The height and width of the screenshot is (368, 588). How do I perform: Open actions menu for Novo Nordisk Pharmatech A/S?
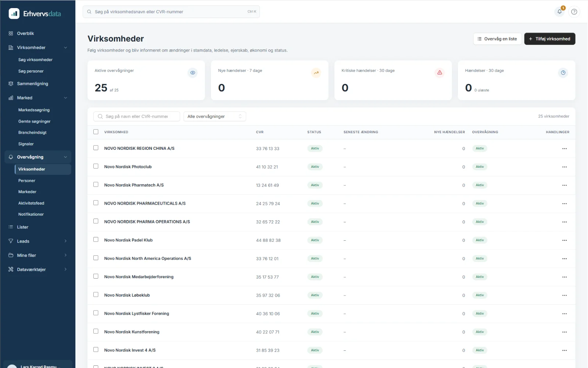[x=564, y=185]
